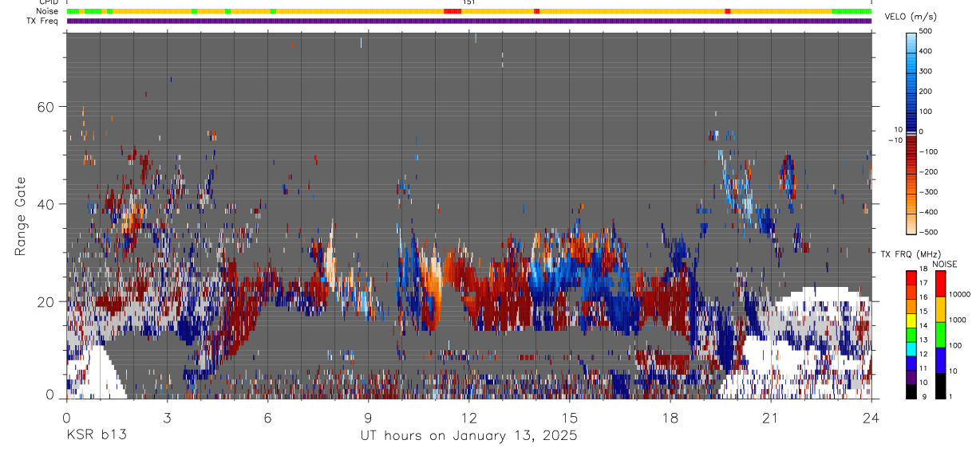Click the cyan 12–13 MHz TX FRQ swatch

tap(911, 348)
